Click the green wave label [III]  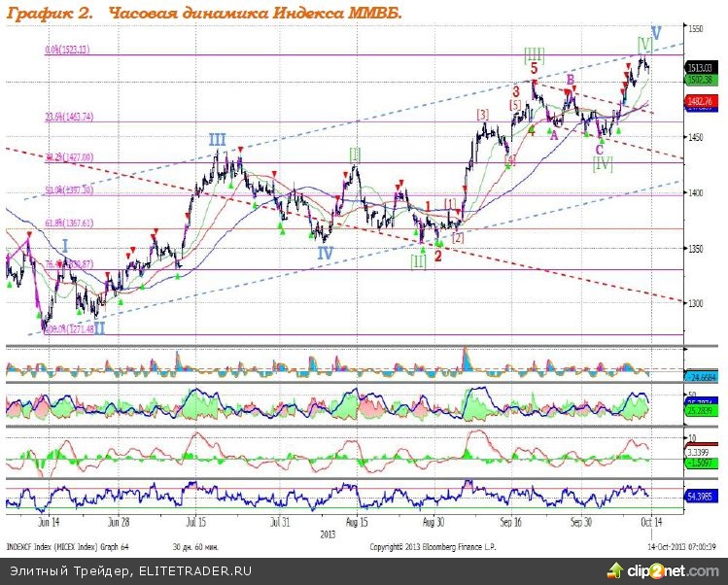point(534,55)
